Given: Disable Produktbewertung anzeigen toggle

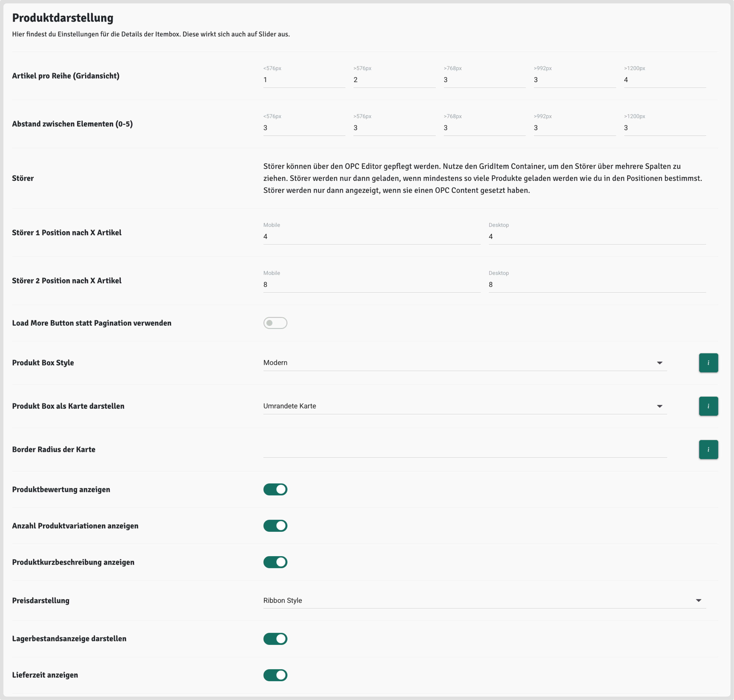Looking at the screenshot, I should pos(275,489).
